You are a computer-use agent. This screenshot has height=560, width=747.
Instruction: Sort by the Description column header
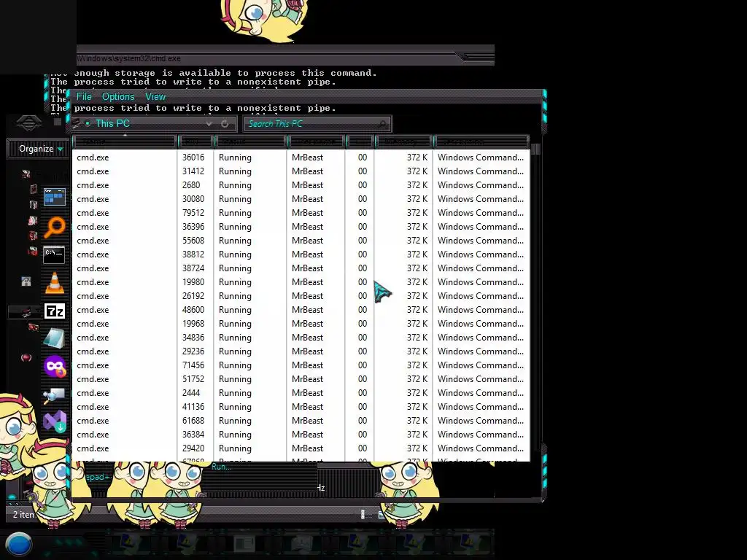click(x=481, y=141)
